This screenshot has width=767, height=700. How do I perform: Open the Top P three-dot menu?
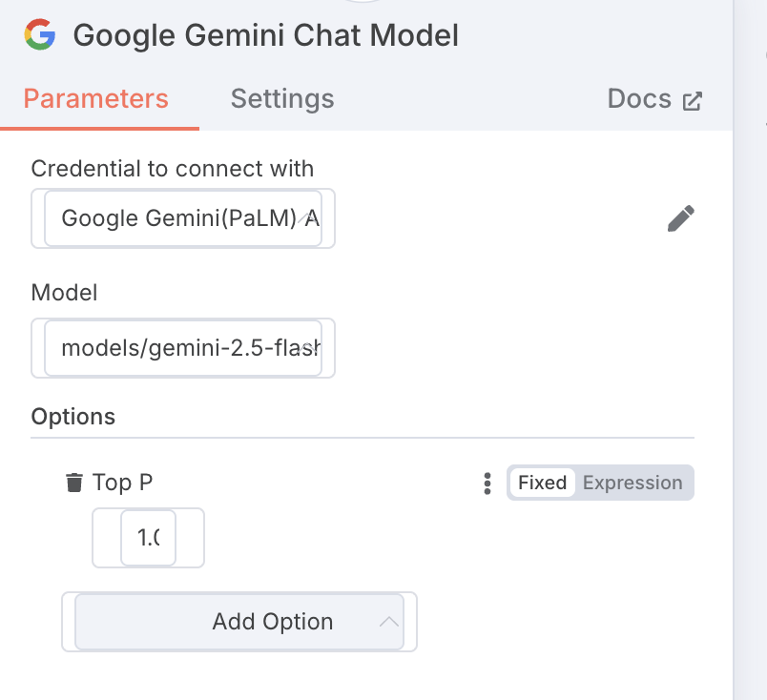click(x=487, y=483)
